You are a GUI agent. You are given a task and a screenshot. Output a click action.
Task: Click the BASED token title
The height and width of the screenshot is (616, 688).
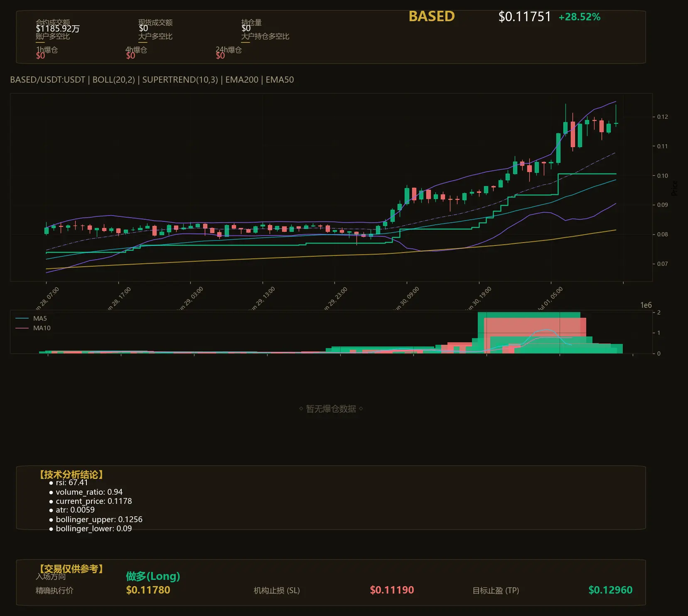[432, 16]
